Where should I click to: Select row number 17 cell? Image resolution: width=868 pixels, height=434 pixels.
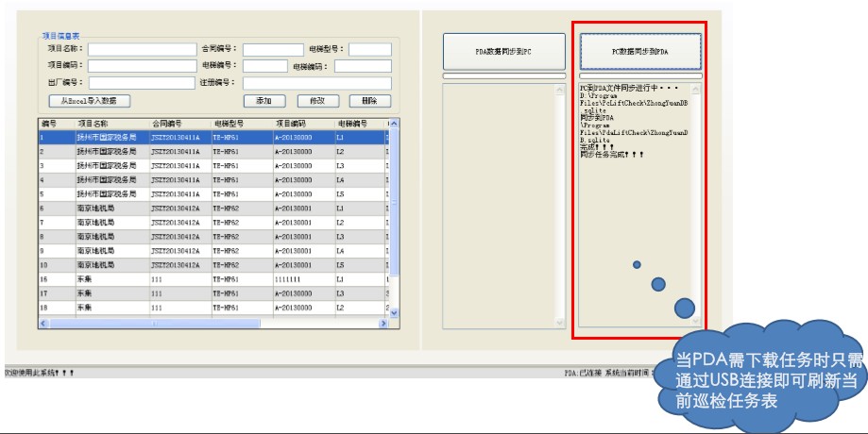tap(57, 293)
